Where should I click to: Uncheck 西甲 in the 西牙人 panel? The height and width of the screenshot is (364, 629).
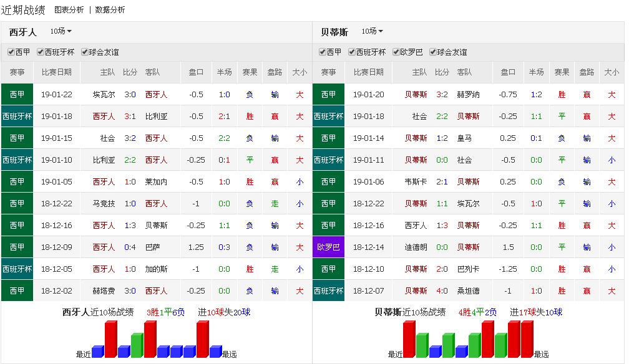point(11,52)
